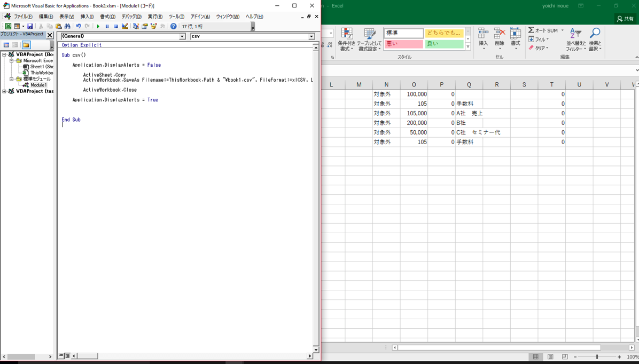The height and width of the screenshot is (364, 639).
Task: Click View Code icon in Project pane
Action: (x=6, y=45)
